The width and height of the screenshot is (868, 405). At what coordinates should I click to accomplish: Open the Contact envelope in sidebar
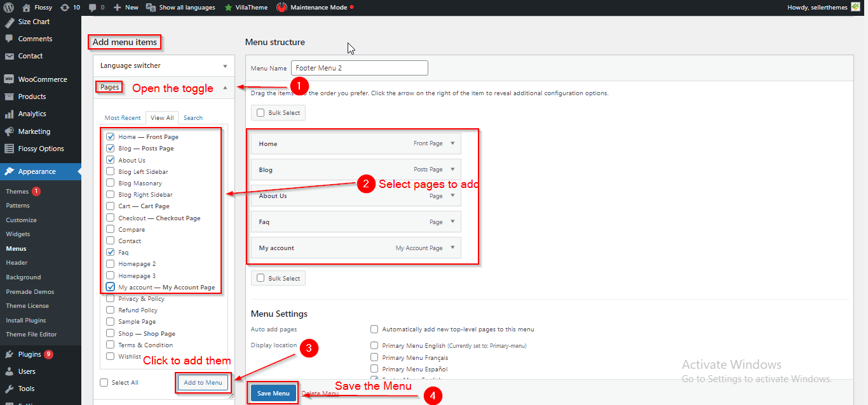click(x=9, y=56)
